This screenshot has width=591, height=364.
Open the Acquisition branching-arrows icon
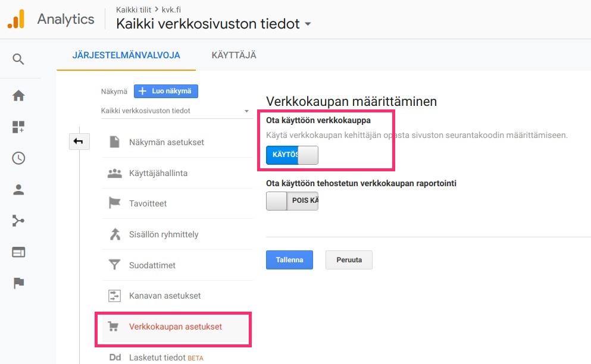18,221
